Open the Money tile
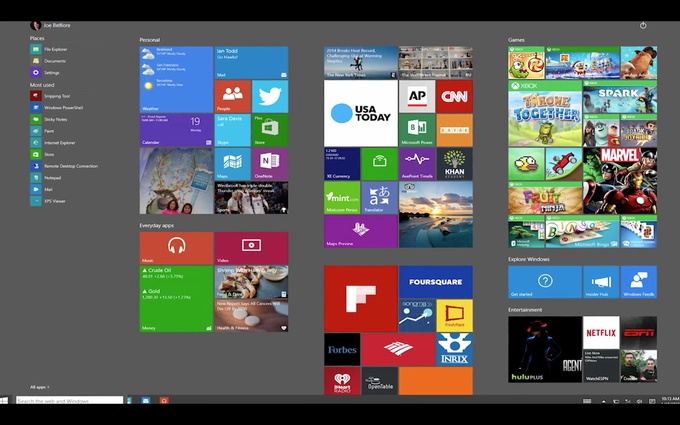 click(176, 299)
